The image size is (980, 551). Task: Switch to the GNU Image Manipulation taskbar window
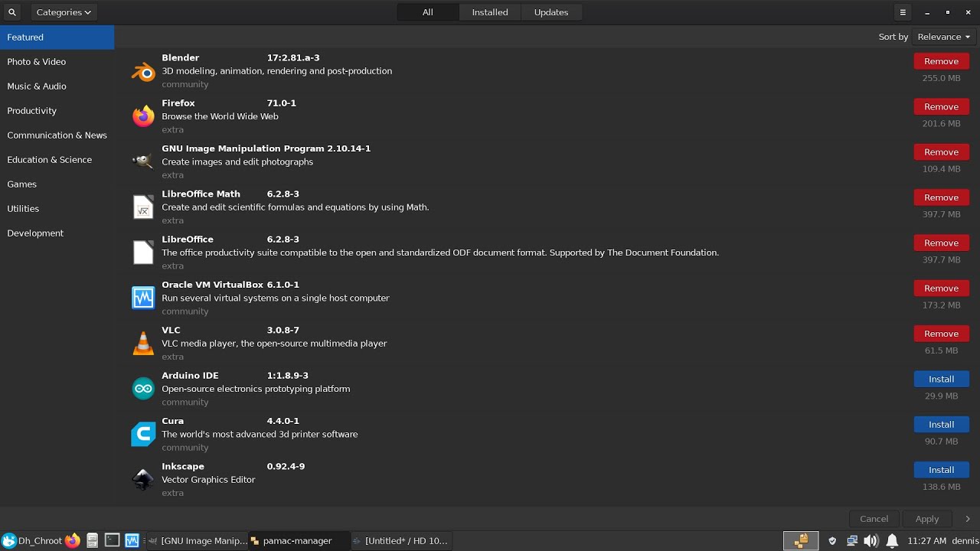point(198,540)
